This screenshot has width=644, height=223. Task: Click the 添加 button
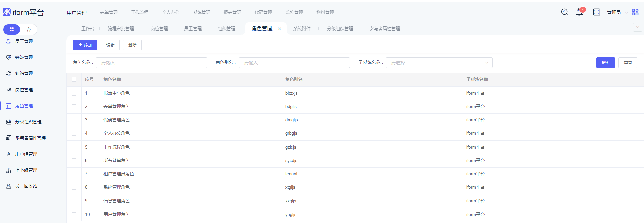pyautogui.click(x=85, y=45)
